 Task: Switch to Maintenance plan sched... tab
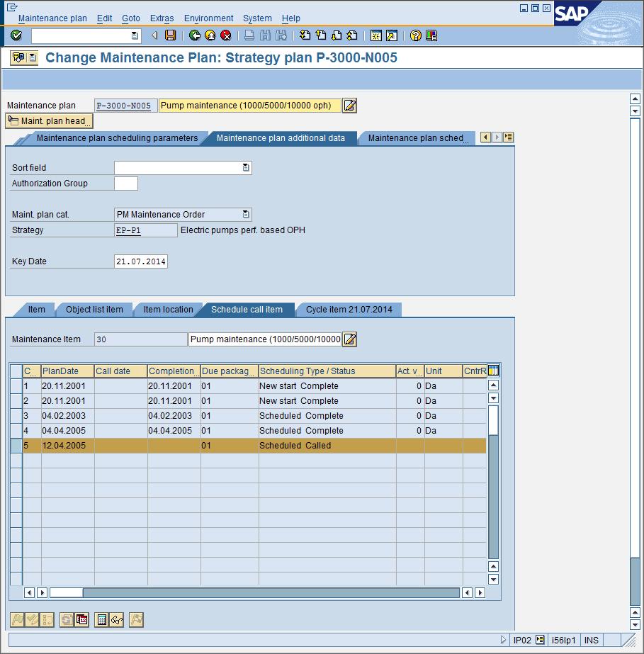pos(415,138)
